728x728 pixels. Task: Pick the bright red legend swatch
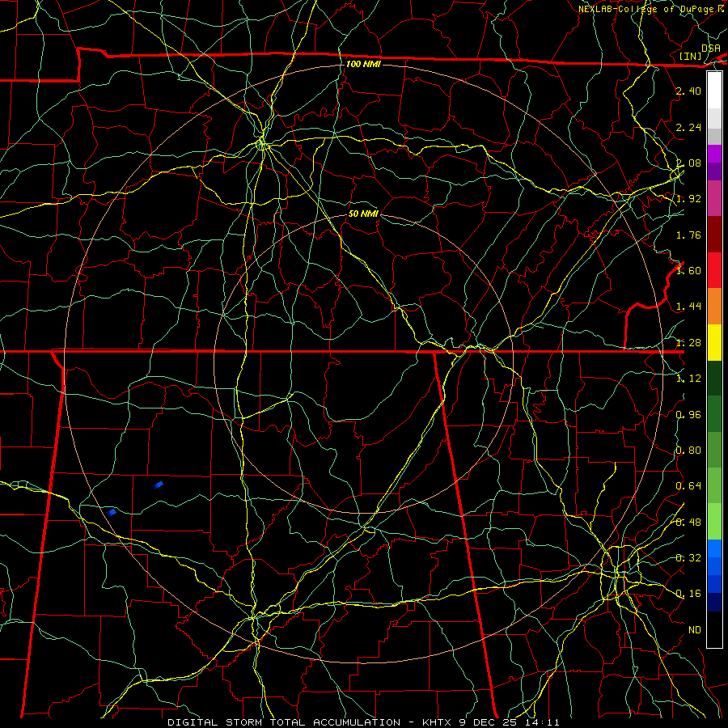pos(714,270)
